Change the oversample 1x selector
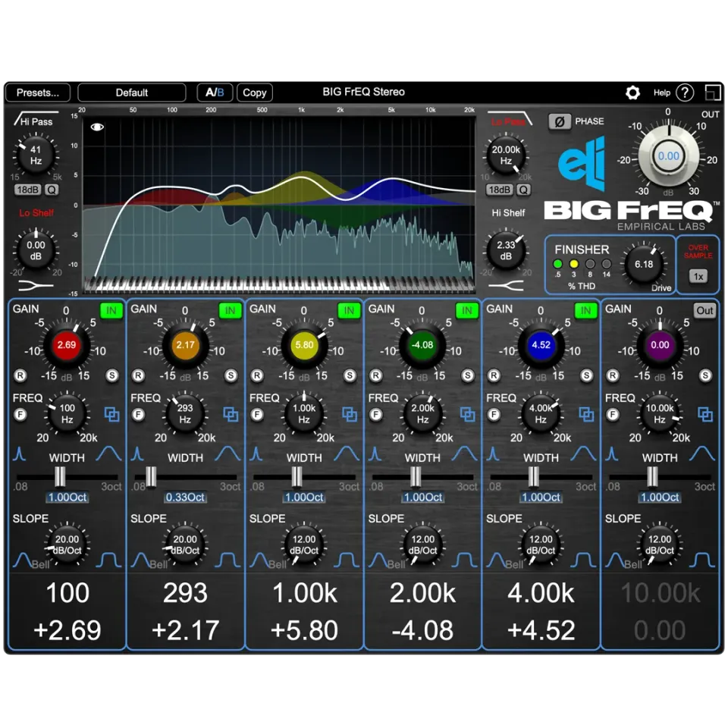Image resolution: width=728 pixels, height=728 pixels. pos(698,277)
